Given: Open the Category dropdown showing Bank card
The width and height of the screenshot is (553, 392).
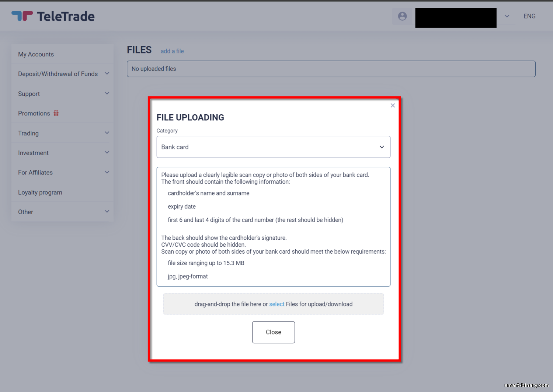Looking at the screenshot, I should pyautogui.click(x=274, y=147).
